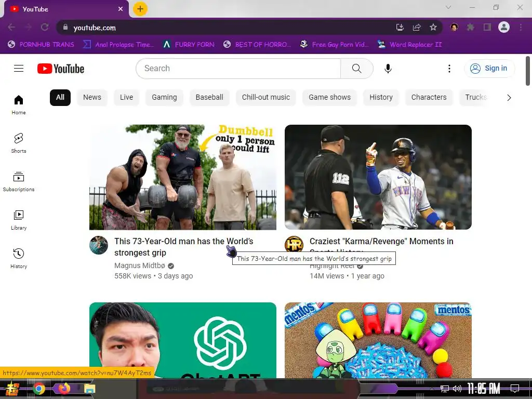Select the Characters filter chip
532x399 pixels.
[429, 97]
